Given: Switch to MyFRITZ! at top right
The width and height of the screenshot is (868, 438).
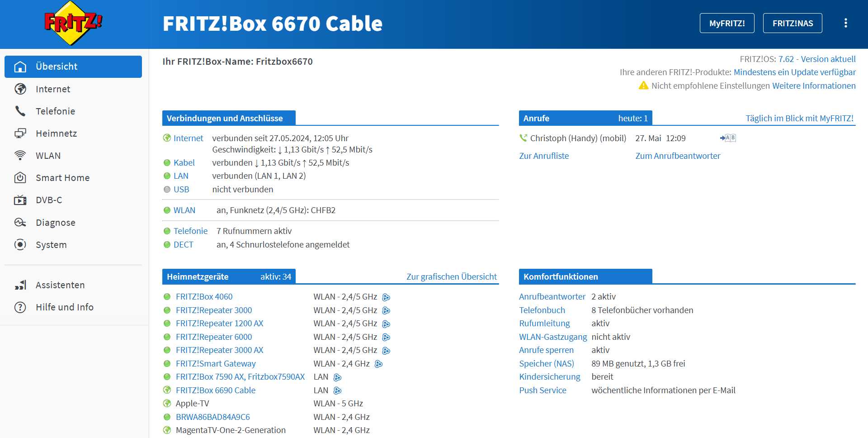Looking at the screenshot, I should tap(726, 23).
